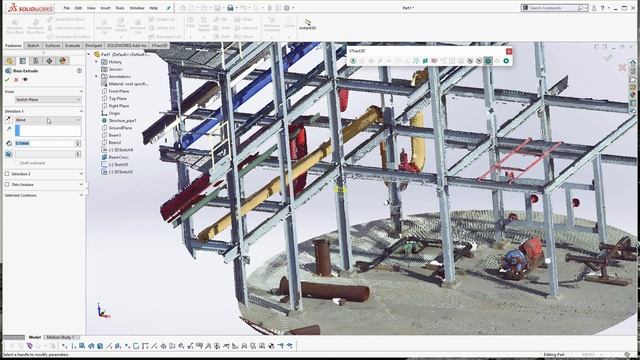
Task: Select GroundPlane in feature tree
Action: click(x=120, y=128)
